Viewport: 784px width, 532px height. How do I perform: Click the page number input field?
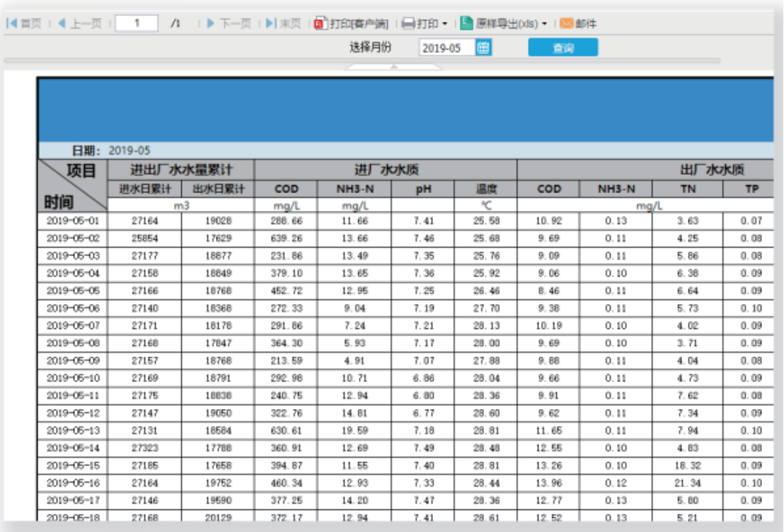point(137,23)
